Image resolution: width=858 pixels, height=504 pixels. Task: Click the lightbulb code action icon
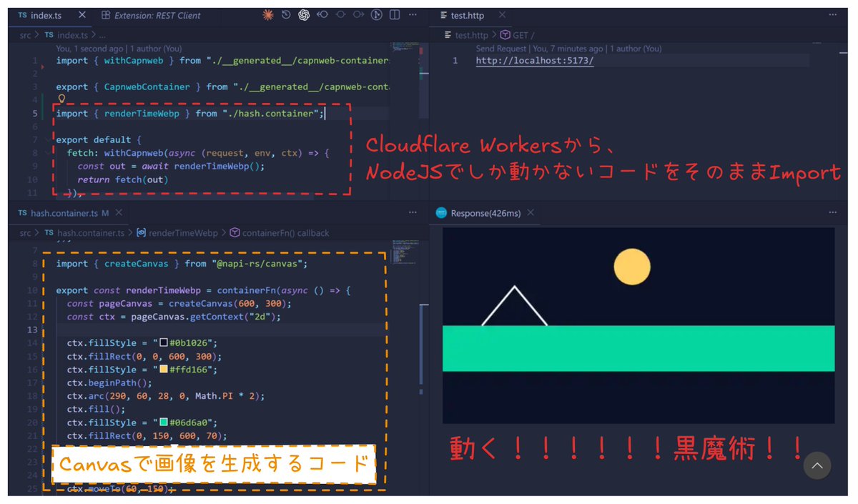61,100
